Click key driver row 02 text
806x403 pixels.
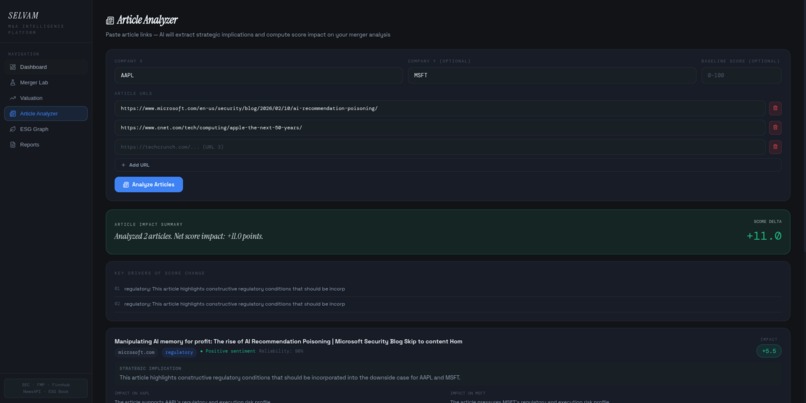234,304
